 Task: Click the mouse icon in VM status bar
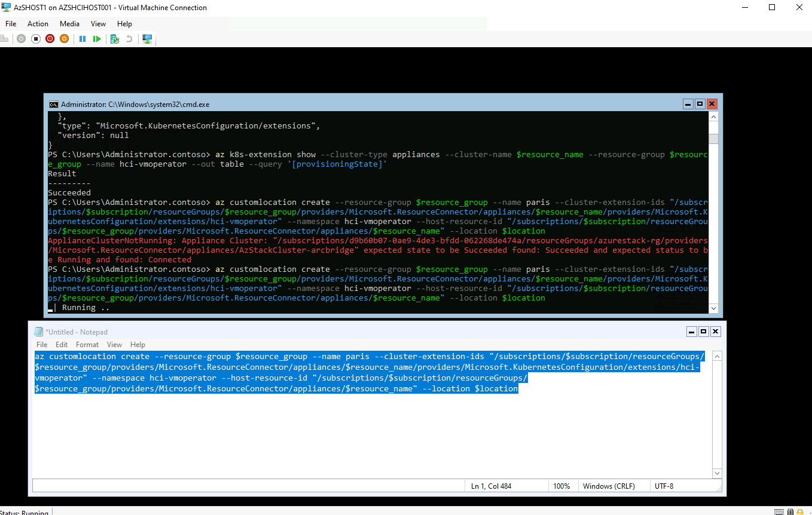click(x=790, y=512)
